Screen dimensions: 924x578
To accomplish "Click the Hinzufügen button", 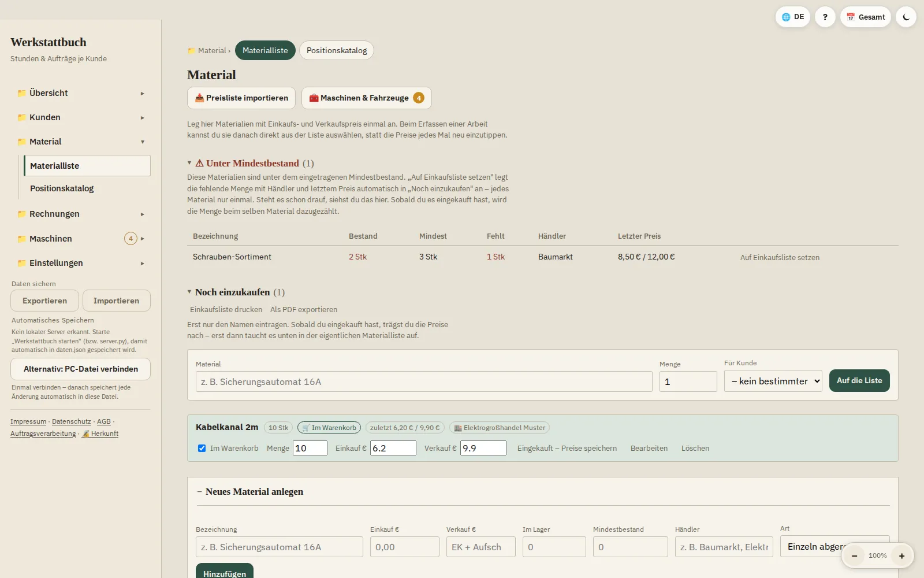I will (225, 572).
